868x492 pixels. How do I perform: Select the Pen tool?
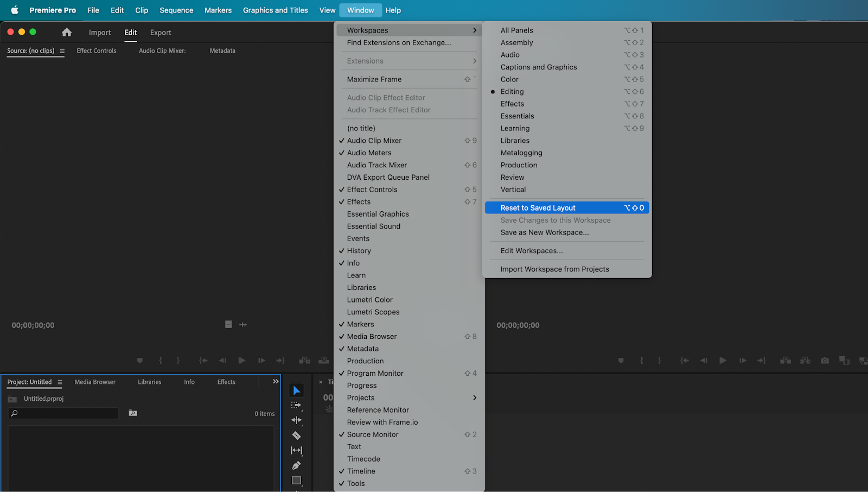pos(296,465)
